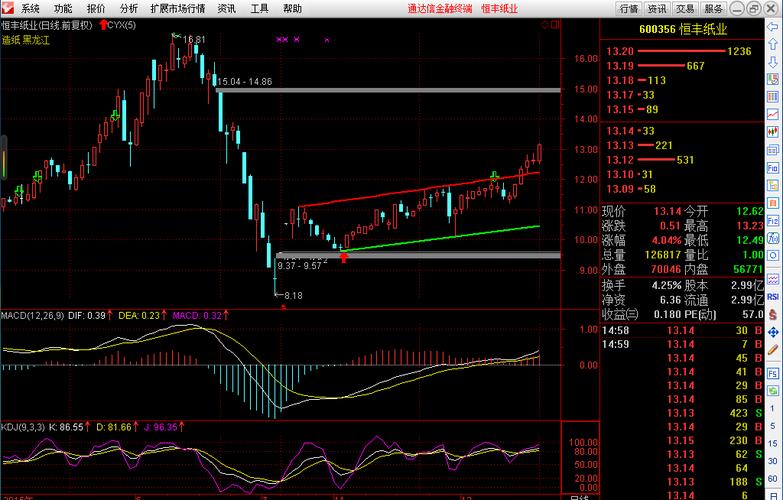Select the 5-minute period button

[x=772, y=426]
